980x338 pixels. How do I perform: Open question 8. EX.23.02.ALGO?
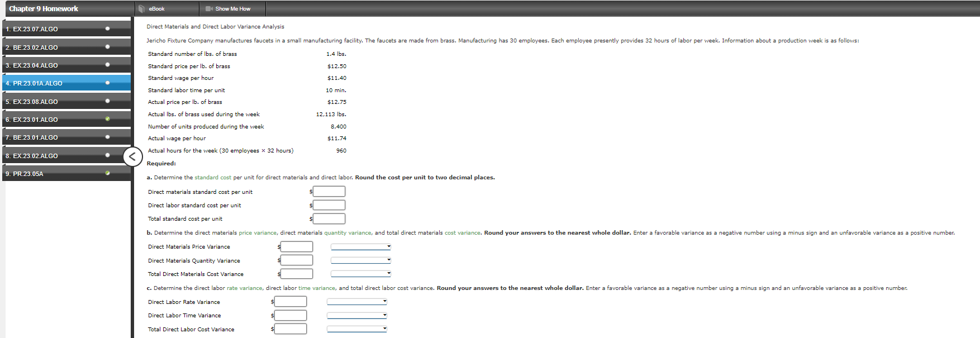(66, 155)
